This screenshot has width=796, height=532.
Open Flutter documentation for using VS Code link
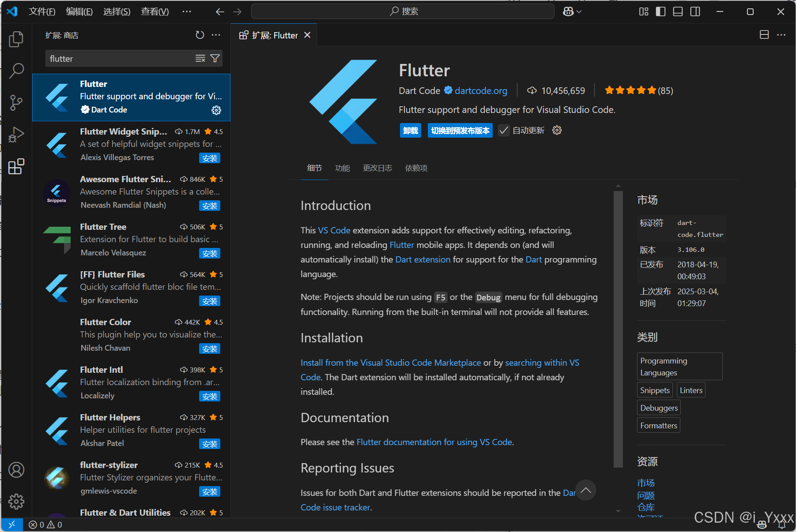(x=434, y=442)
